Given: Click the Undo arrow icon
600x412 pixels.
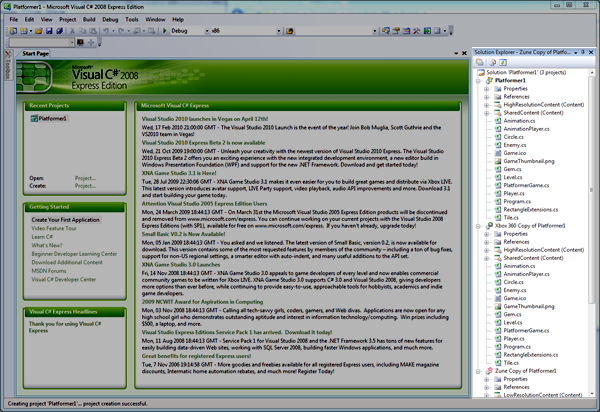Looking at the screenshot, I should (x=106, y=31).
